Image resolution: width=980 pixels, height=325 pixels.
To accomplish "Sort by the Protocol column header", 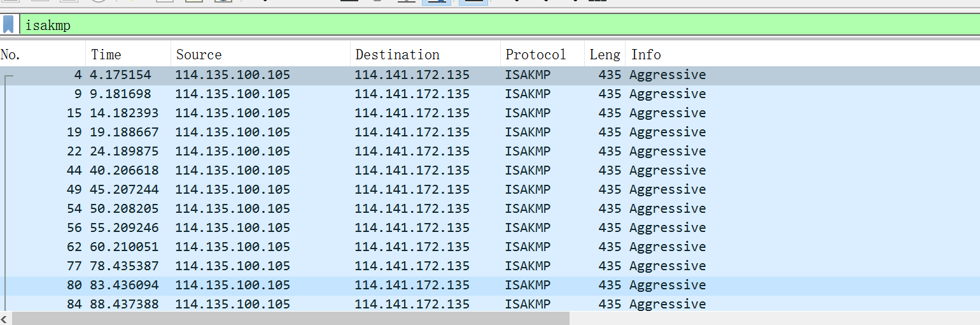I will pos(542,55).
